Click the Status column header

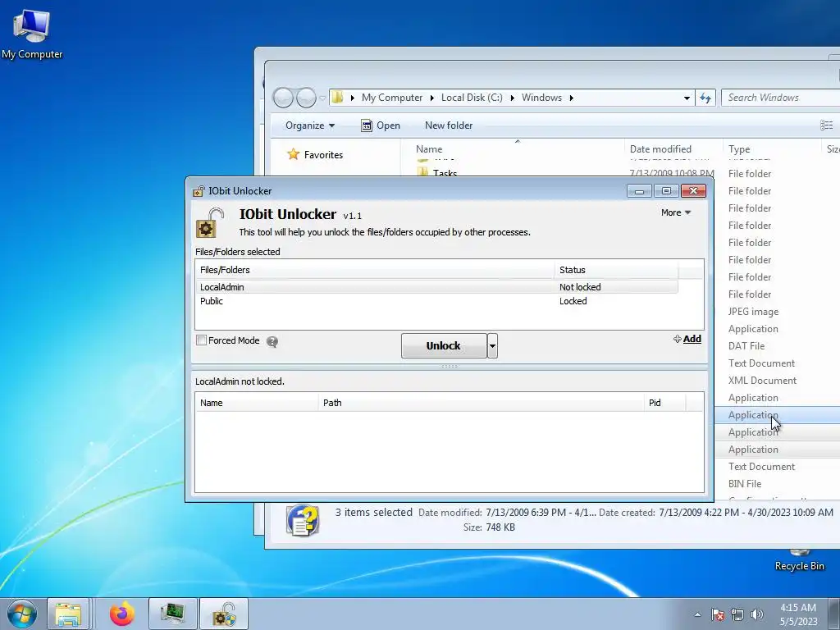click(616, 270)
